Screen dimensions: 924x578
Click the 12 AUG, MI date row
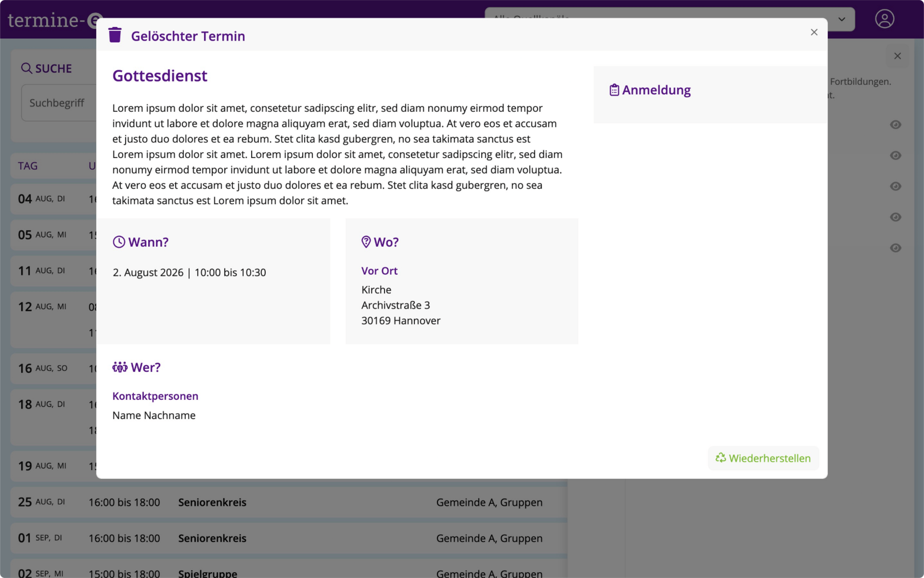tap(53, 320)
